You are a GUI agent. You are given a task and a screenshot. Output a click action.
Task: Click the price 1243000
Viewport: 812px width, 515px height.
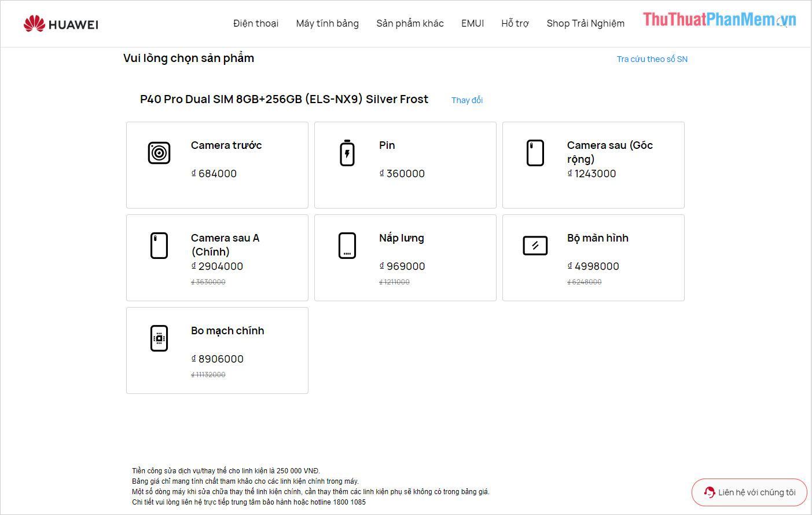(592, 174)
